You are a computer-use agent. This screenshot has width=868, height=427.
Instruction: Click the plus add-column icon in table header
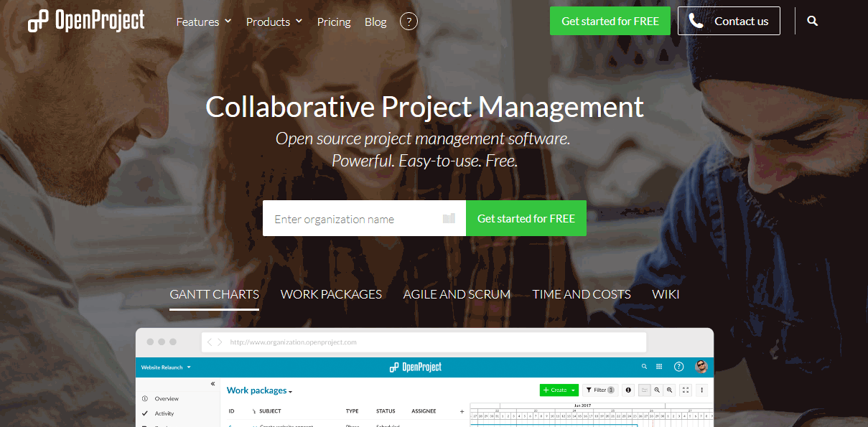click(462, 411)
